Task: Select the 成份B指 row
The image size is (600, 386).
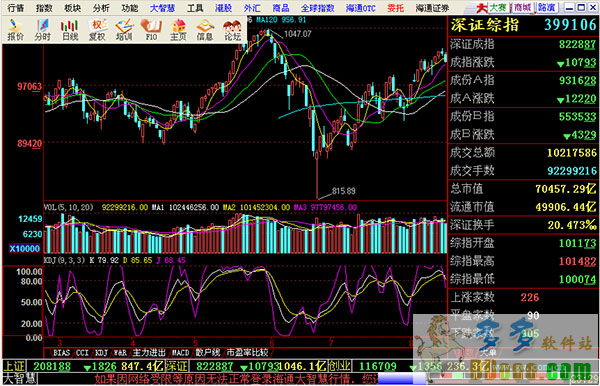Action: click(x=523, y=116)
